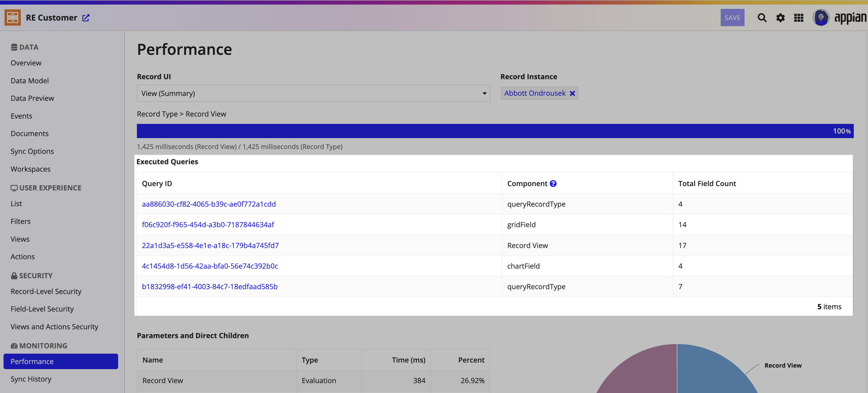Click the record type icon beside RE Customer
Screen dimensions: 868x393
[x=13, y=18]
